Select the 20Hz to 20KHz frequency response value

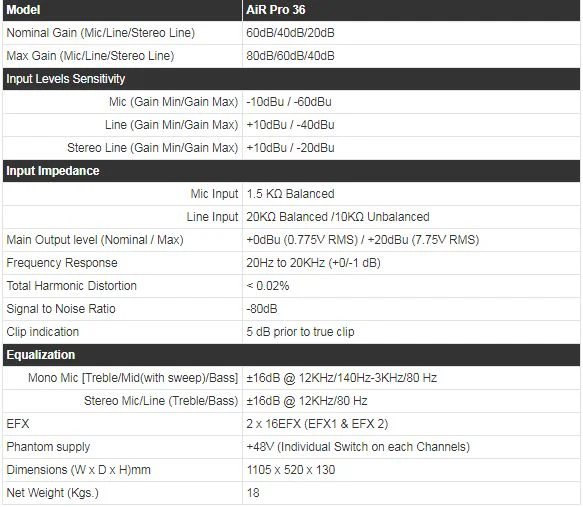(313, 263)
